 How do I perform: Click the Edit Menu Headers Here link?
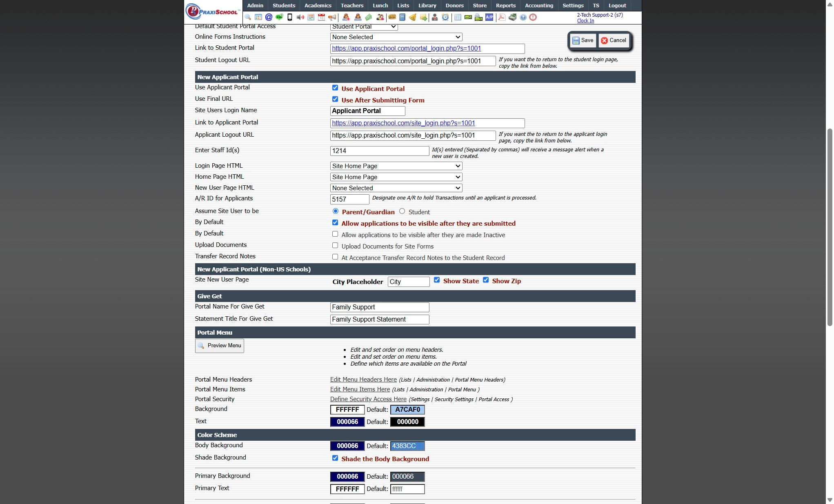pyautogui.click(x=363, y=380)
